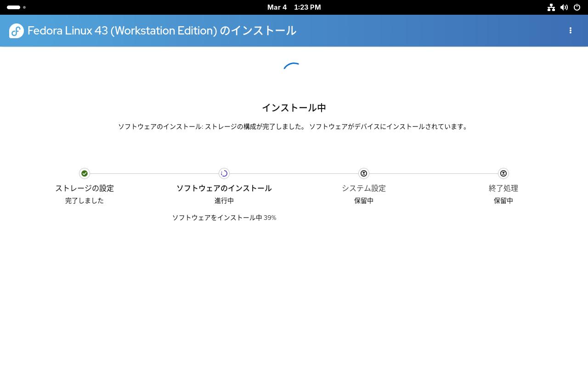Click the software installation in-progress spinner icon

coord(224,173)
